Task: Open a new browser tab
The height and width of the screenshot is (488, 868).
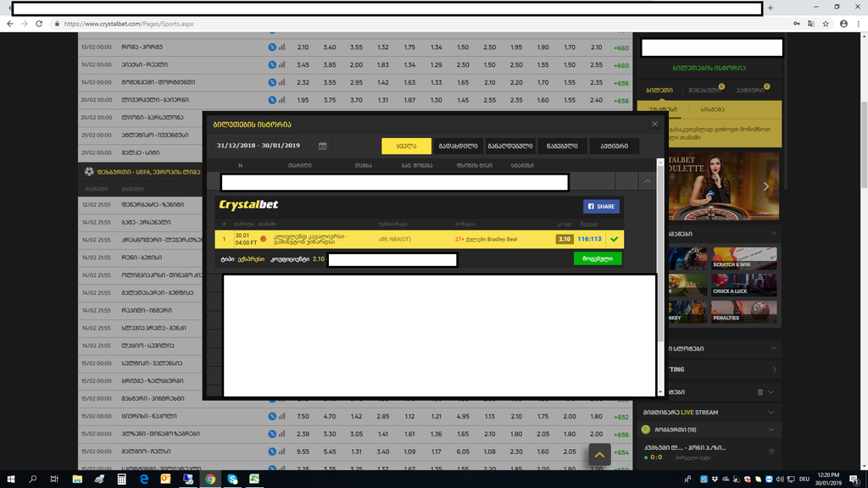Action: (770, 8)
